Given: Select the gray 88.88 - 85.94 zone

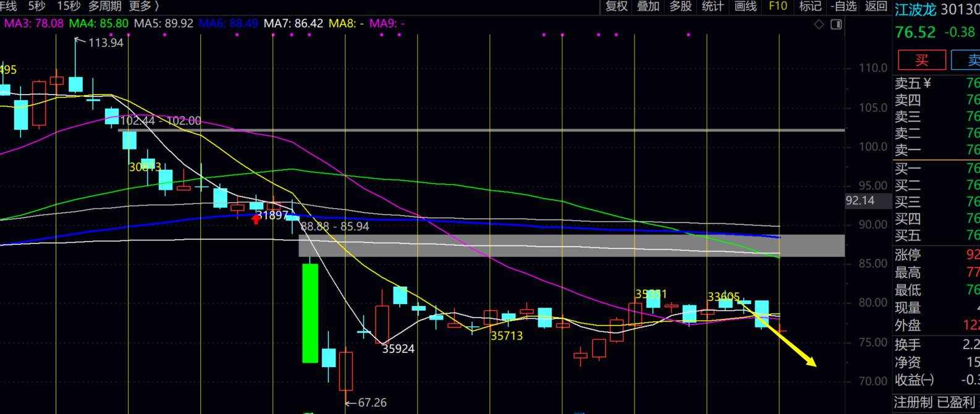Looking at the screenshot, I should tap(571, 246).
